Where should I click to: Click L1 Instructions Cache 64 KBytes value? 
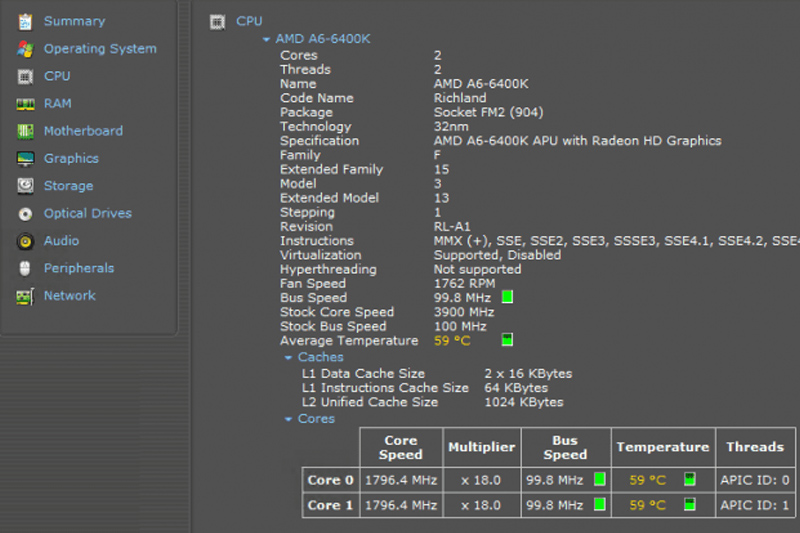[x=516, y=388]
